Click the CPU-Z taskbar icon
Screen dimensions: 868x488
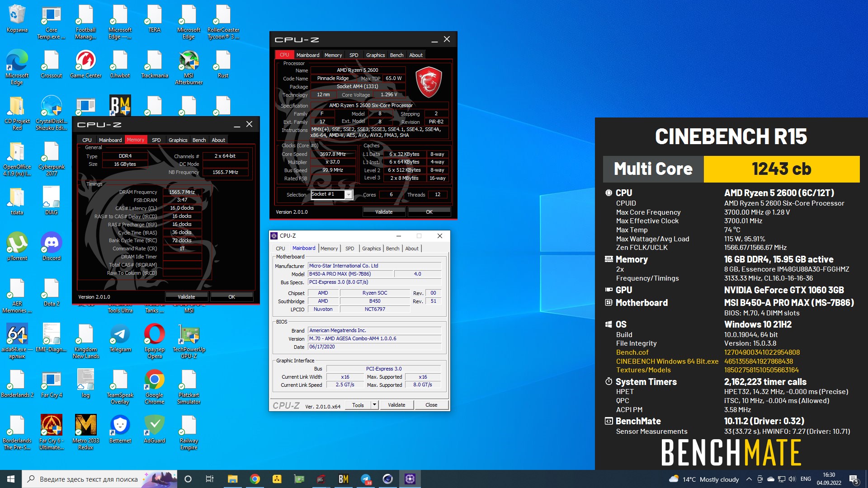(x=410, y=479)
